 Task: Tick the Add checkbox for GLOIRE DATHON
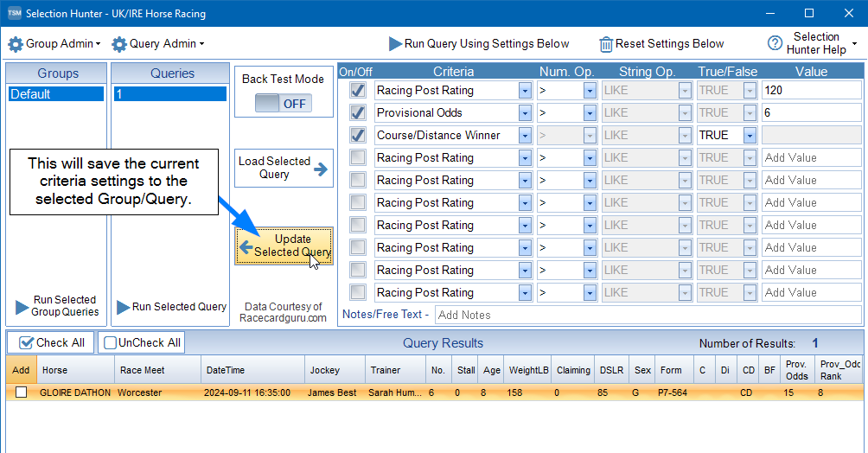point(21,392)
